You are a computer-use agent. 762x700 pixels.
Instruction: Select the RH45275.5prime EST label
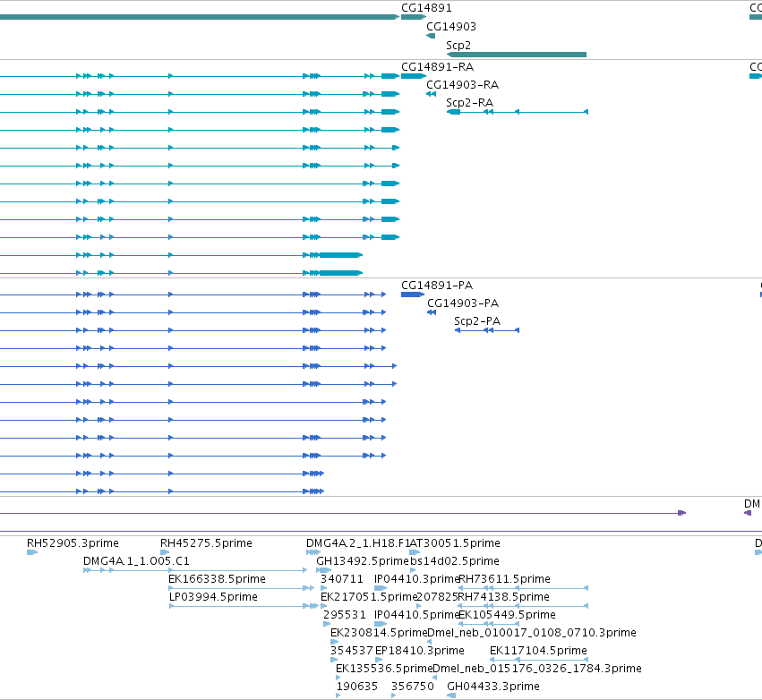click(206, 543)
